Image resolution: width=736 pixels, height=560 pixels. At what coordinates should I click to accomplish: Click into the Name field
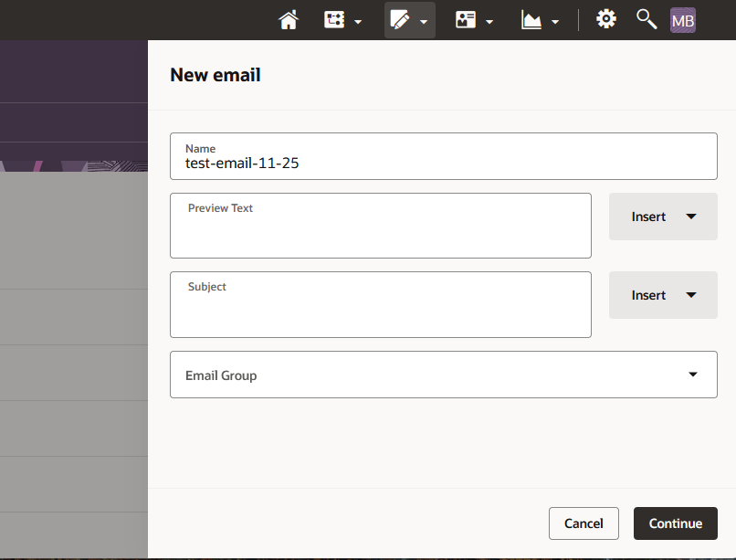click(444, 164)
